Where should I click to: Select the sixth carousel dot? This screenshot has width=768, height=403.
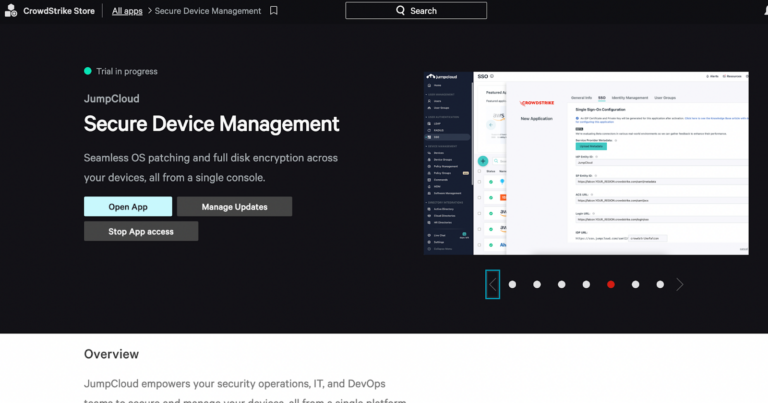coord(635,284)
